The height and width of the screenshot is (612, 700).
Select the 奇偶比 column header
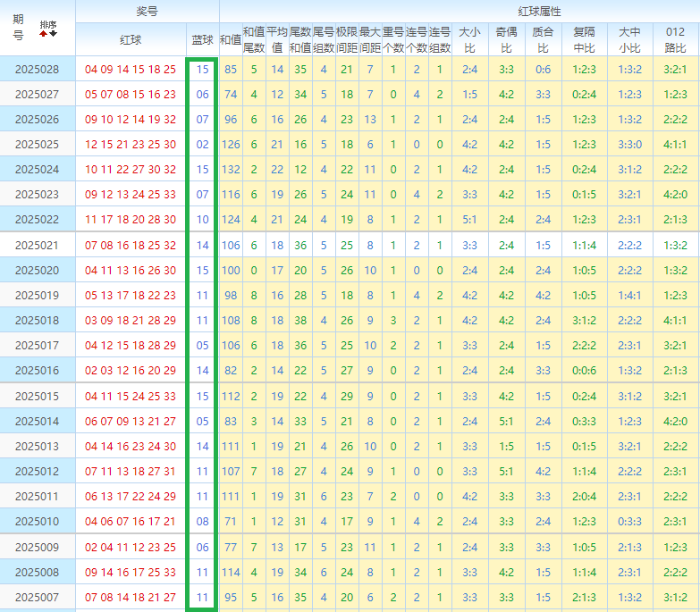[506, 39]
